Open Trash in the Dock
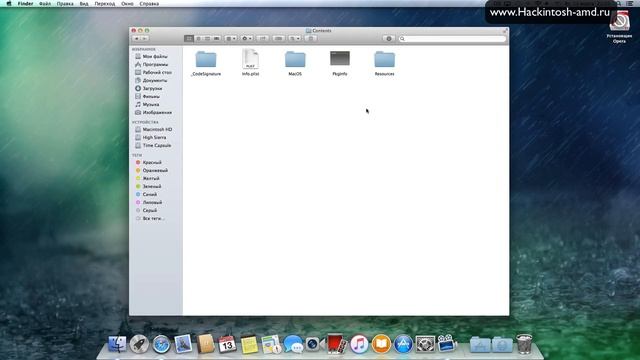Screen dimensions: 640x360 point(524,344)
